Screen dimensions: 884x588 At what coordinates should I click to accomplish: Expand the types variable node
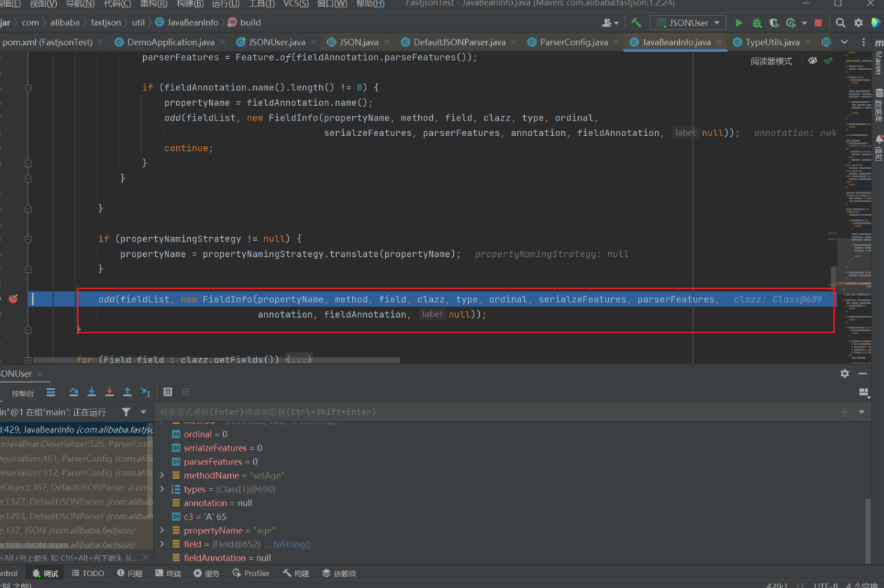162,489
